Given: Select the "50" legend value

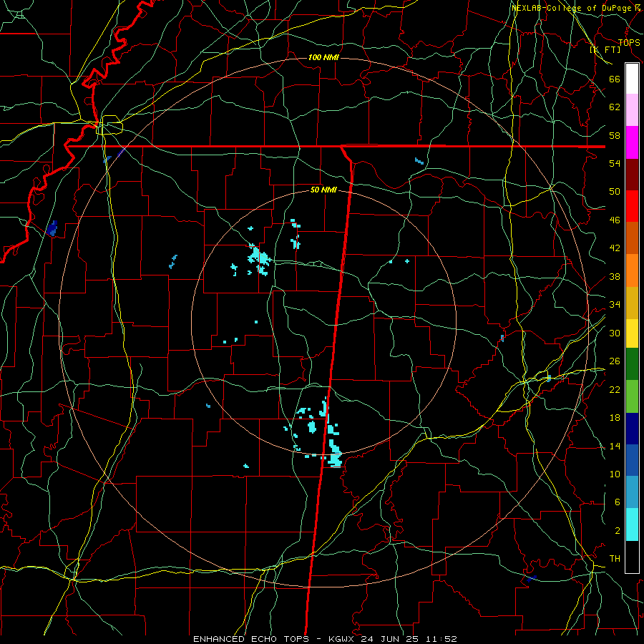Looking at the screenshot, I should pos(615,191).
